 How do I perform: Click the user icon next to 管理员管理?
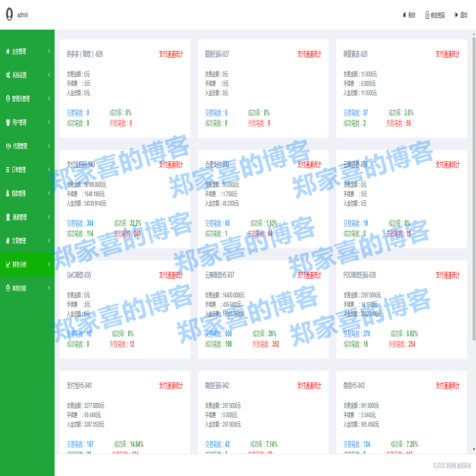(7, 99)
